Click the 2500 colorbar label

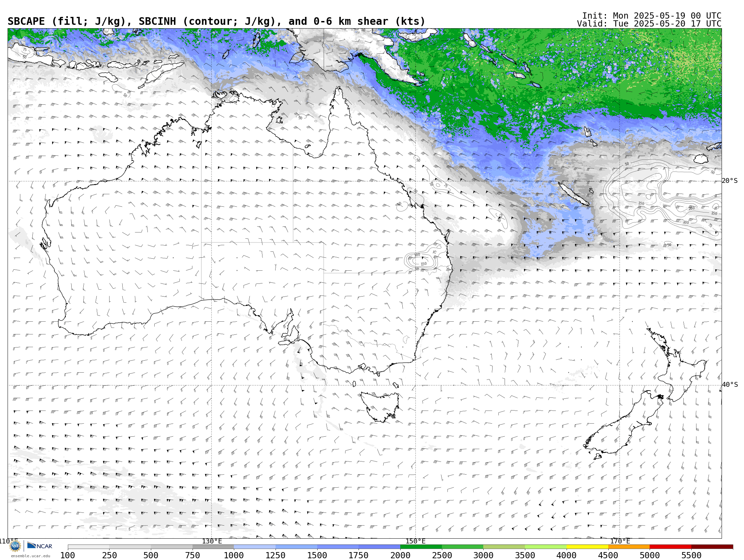[442, 555]
